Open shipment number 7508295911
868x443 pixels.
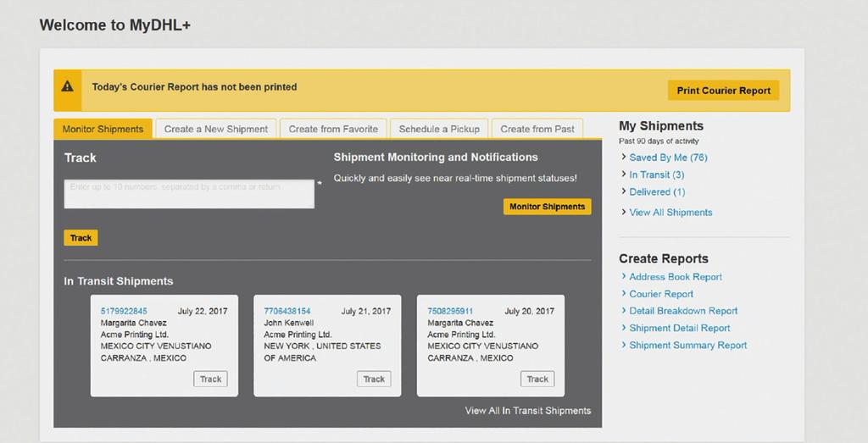tap(451, 312)
